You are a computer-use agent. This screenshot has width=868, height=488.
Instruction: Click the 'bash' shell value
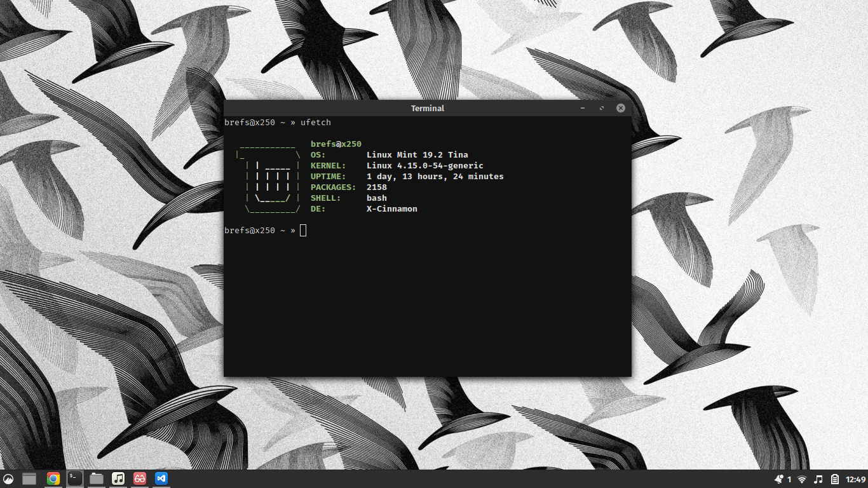pyautogui.click(x=377, y=198)
